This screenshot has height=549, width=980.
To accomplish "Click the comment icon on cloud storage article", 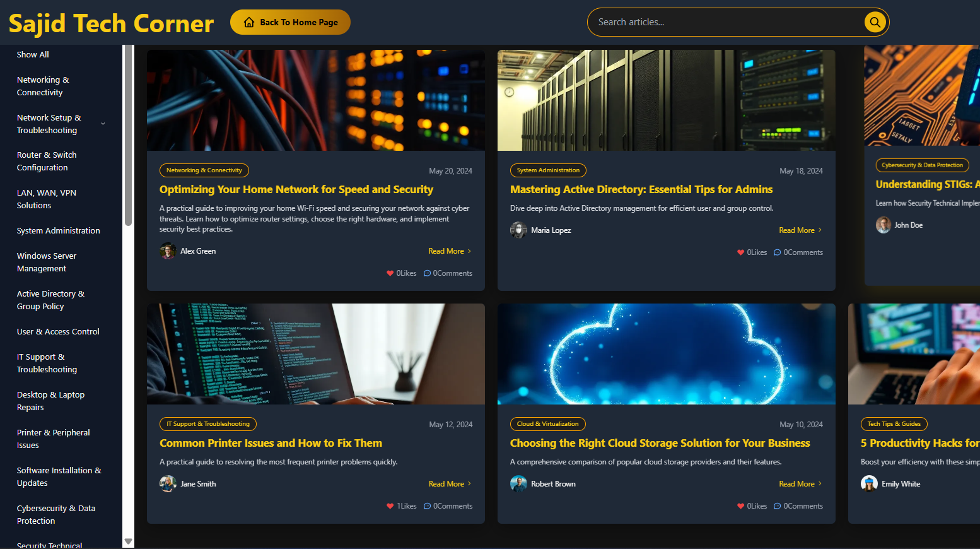I will pyautogui.click(x=777, y=506).
